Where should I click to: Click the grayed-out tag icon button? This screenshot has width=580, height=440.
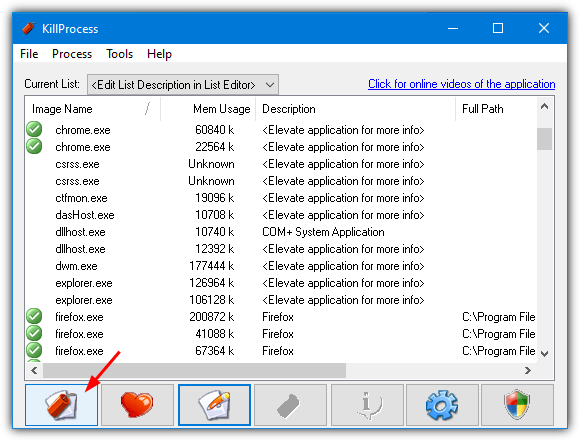[x=290, y=405]
